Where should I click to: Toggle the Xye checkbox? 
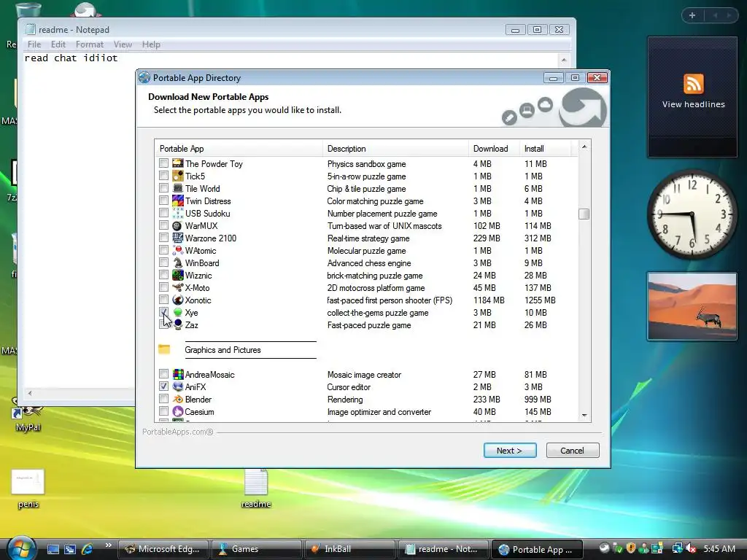pyautogui.click(x=163, y=312)
